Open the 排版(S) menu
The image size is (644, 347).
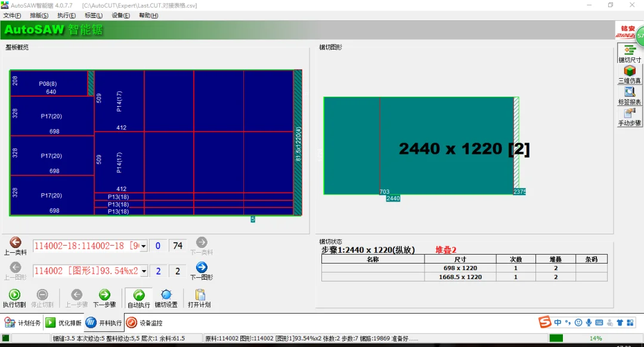[x=39, y=16]
